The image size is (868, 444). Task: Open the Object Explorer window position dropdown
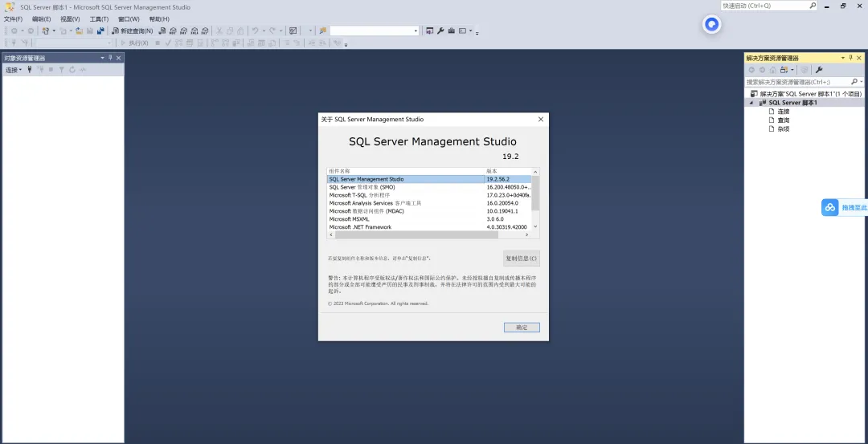pyautogui.click(x=102, y=58)
